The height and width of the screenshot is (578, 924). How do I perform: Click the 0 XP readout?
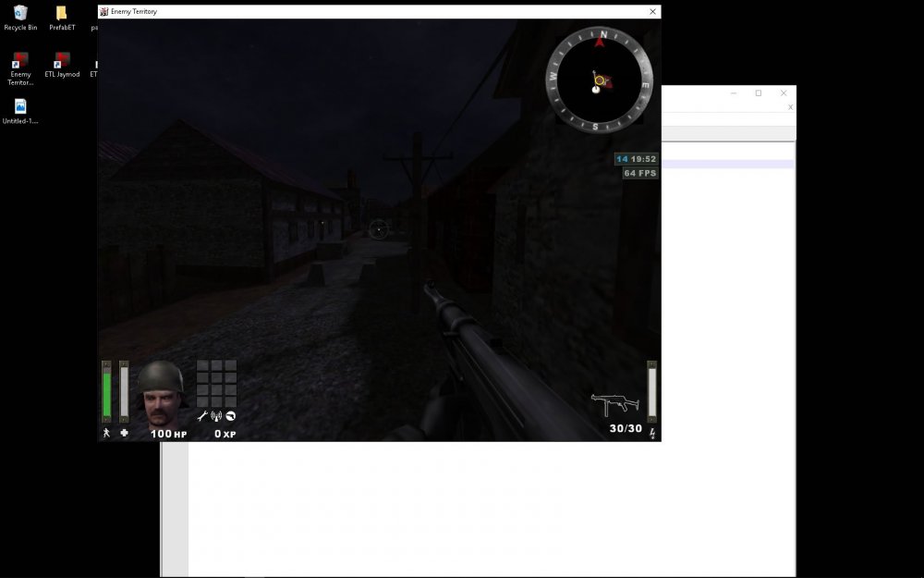click(225, 434)
